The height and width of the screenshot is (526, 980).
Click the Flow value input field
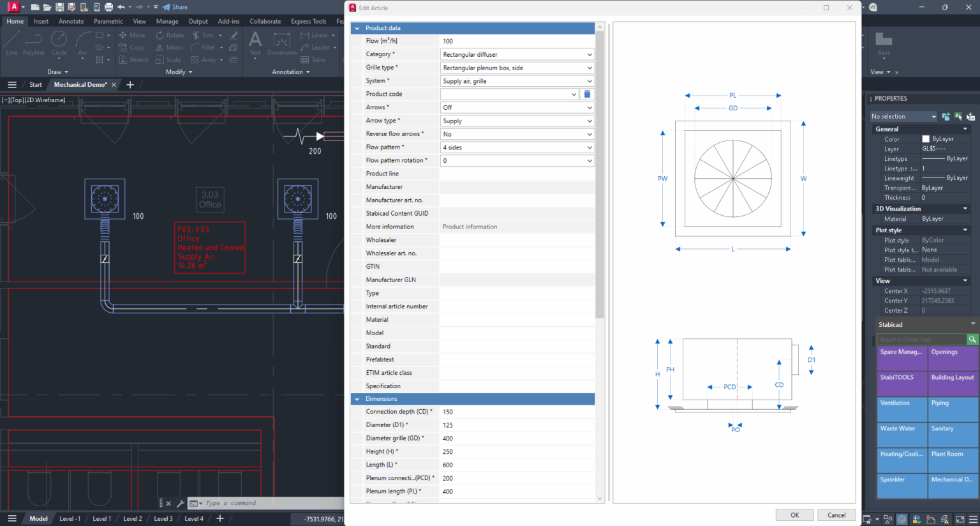(517, 41)
